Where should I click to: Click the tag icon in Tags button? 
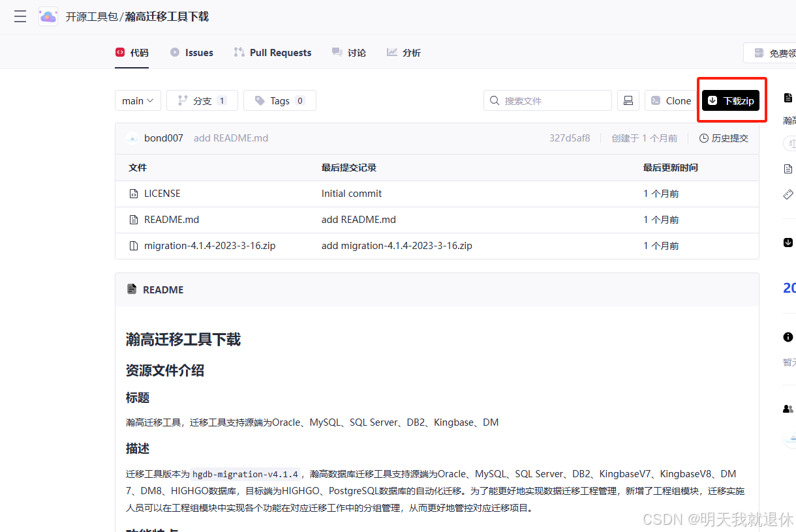pos(260,100)
